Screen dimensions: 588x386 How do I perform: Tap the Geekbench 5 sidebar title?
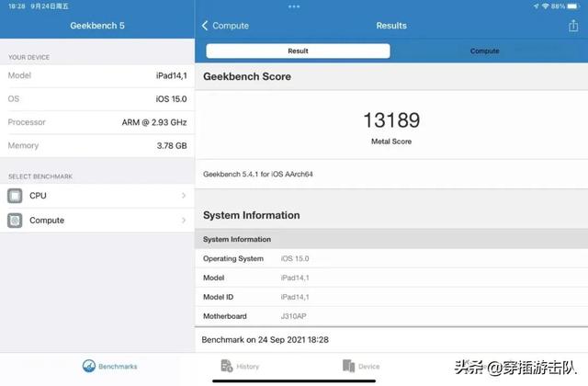97,26
